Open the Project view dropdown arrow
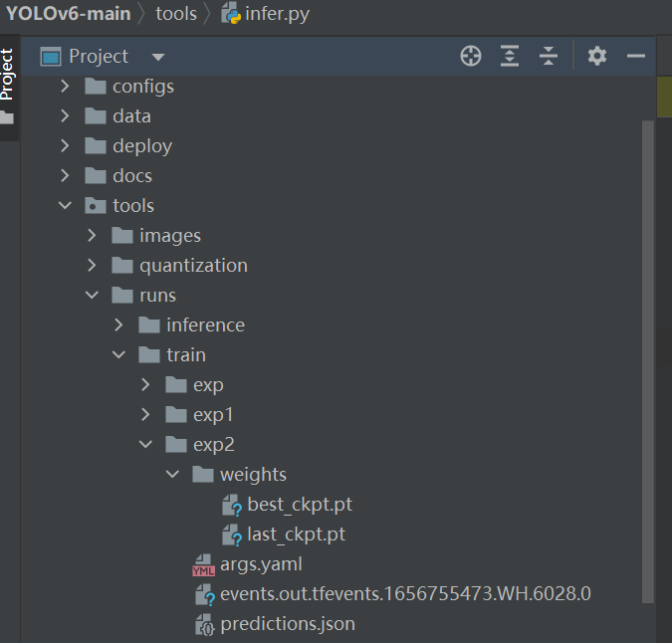The height and width of the screenshot is (643, 672). pos(158,57)
